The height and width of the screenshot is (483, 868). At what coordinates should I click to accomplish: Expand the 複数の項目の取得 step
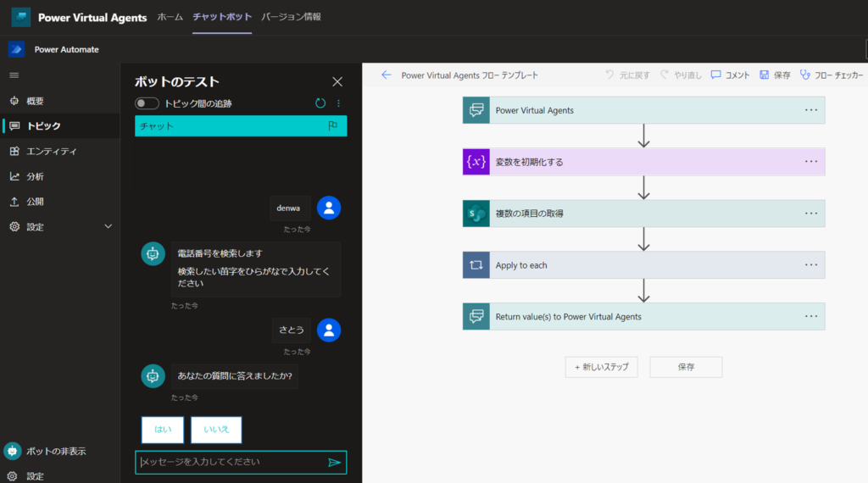click(644, 214)
